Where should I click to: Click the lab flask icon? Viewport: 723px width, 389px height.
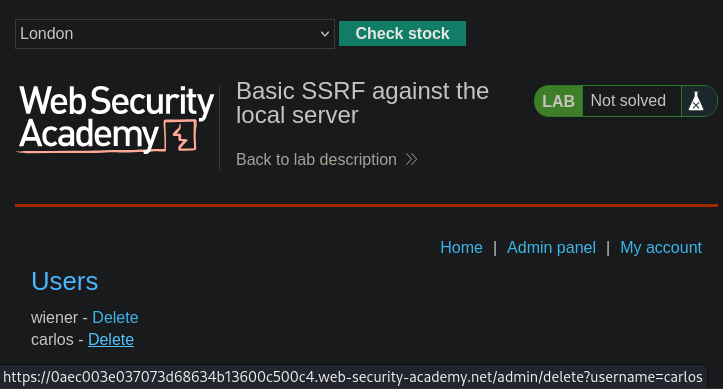coord(695,101)
